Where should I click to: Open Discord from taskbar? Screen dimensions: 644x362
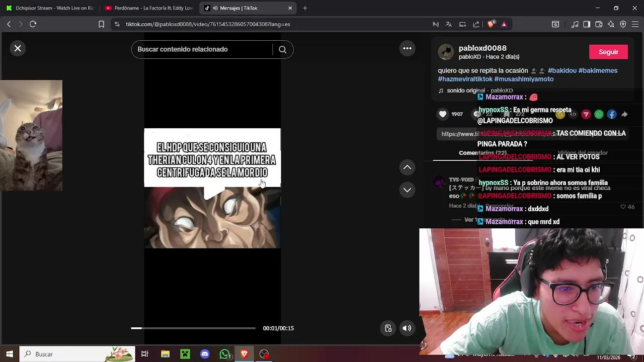click(205, 354)
